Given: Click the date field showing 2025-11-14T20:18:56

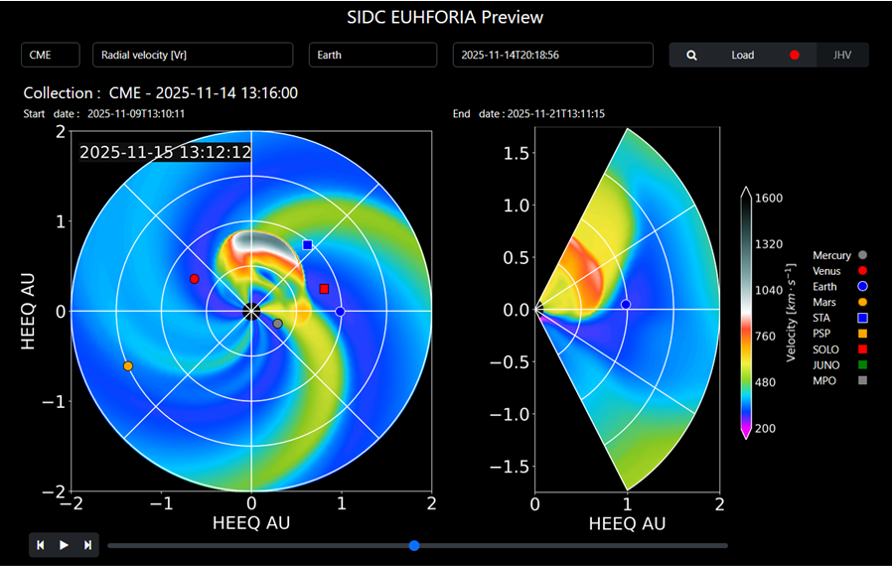Looking at the screenshot, I should click(x=552, y=55).
